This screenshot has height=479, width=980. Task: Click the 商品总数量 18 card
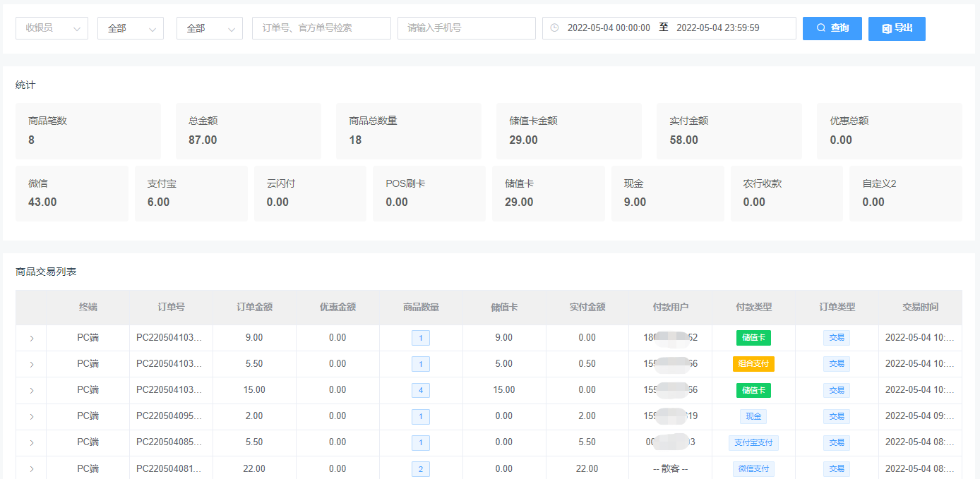click(409, 131)
